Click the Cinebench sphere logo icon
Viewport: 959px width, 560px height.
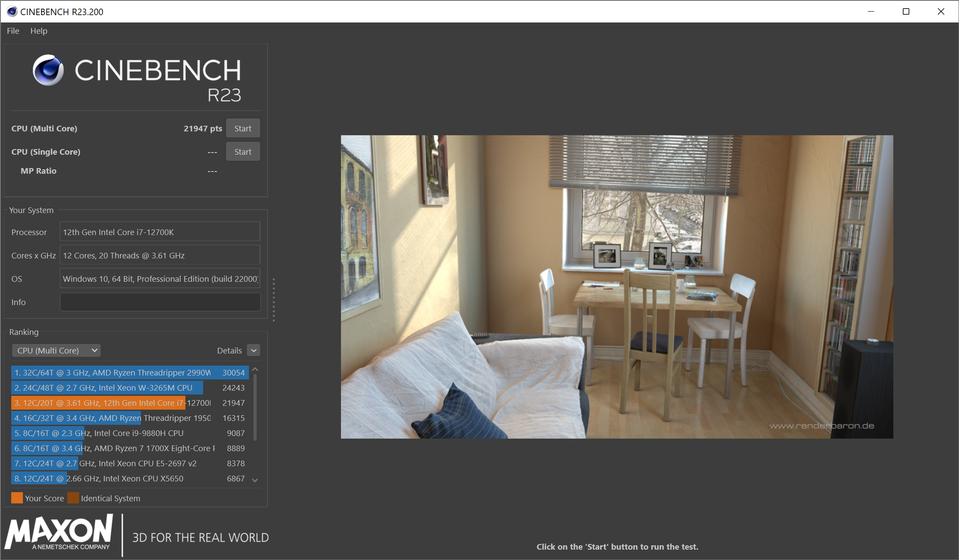tap(48, 70)
